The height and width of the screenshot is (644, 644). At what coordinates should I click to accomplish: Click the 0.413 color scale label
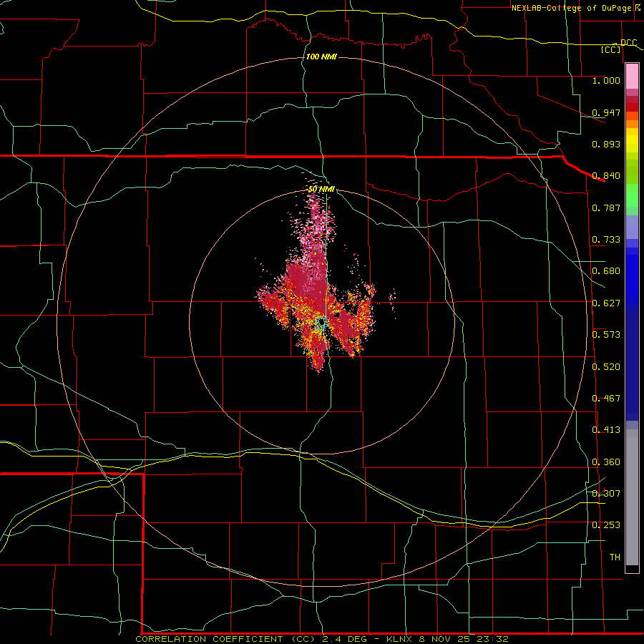click(x=606, y=430)
